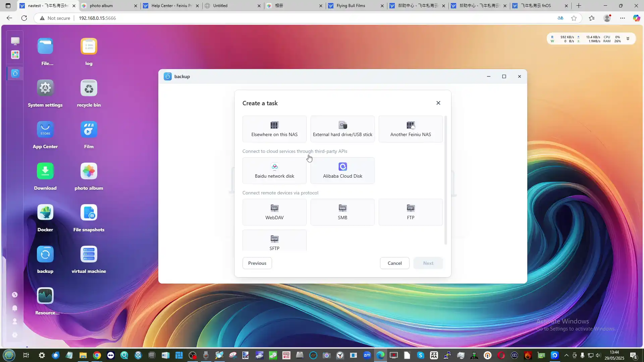The height and width of the screenshot is (362, 644).
Task: Open the Not secure site info
Action: [55, 18]
